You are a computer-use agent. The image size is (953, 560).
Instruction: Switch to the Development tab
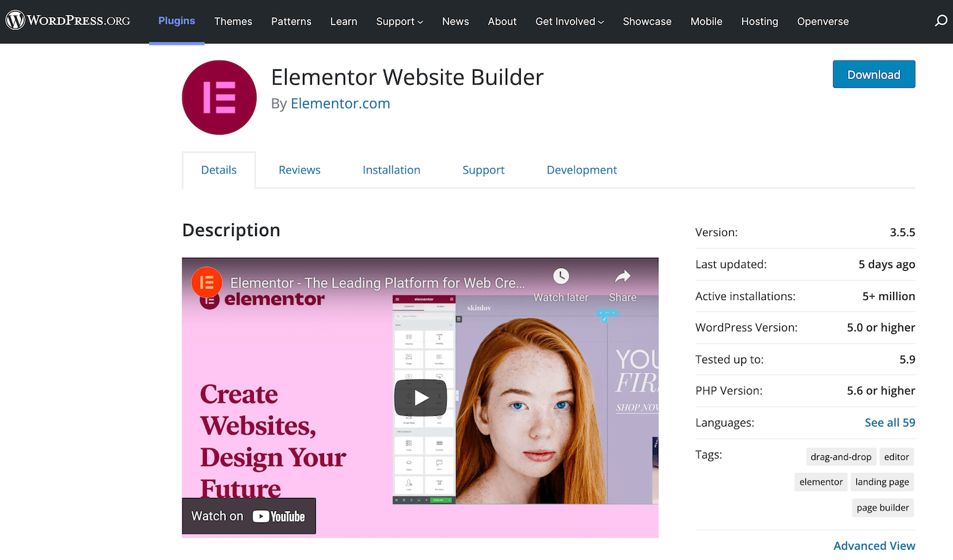[x=582, y=170]
